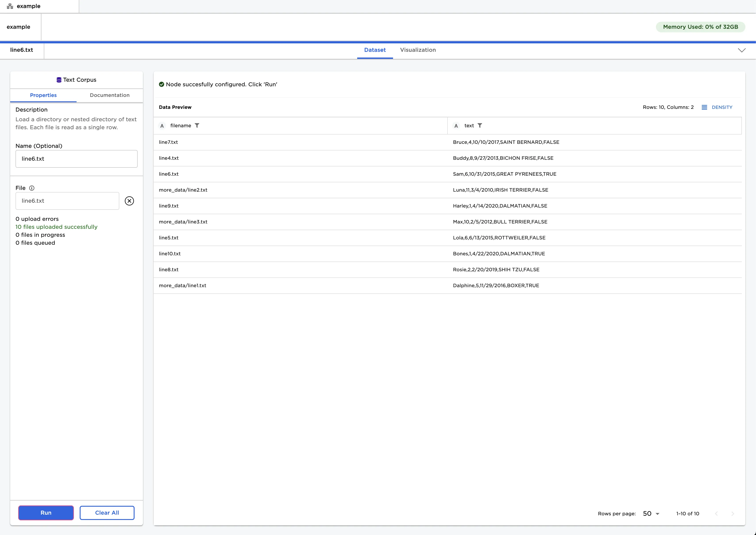Click the File input field
The width and height of the screenshot is (756, 535).
point(67,201)
